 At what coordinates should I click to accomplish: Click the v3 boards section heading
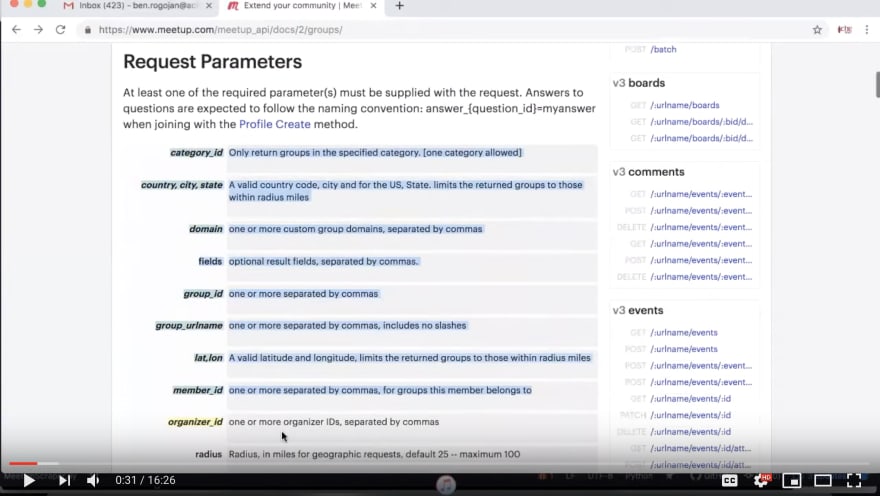tap(639, 83)
